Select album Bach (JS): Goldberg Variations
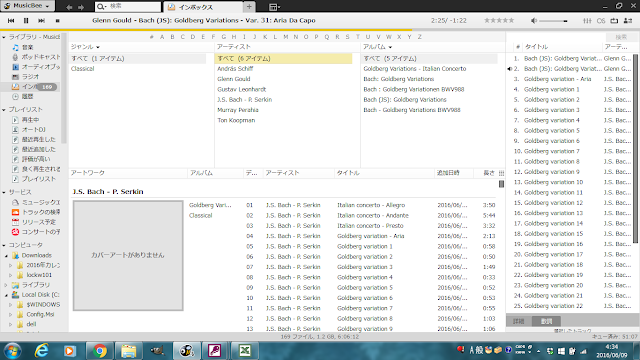The height and width of the screenshot is (360, 640). (x=405, y=100)
